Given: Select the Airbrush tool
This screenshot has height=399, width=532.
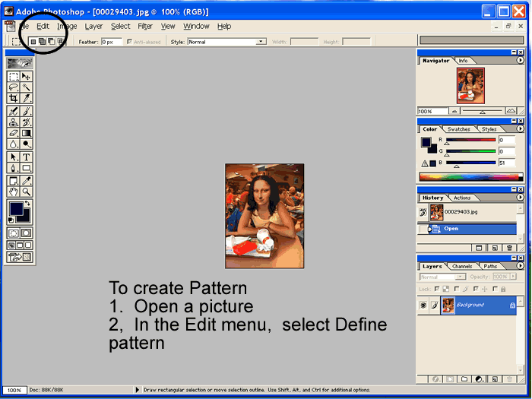Looking at the screenshot, I should coord(14,111).
